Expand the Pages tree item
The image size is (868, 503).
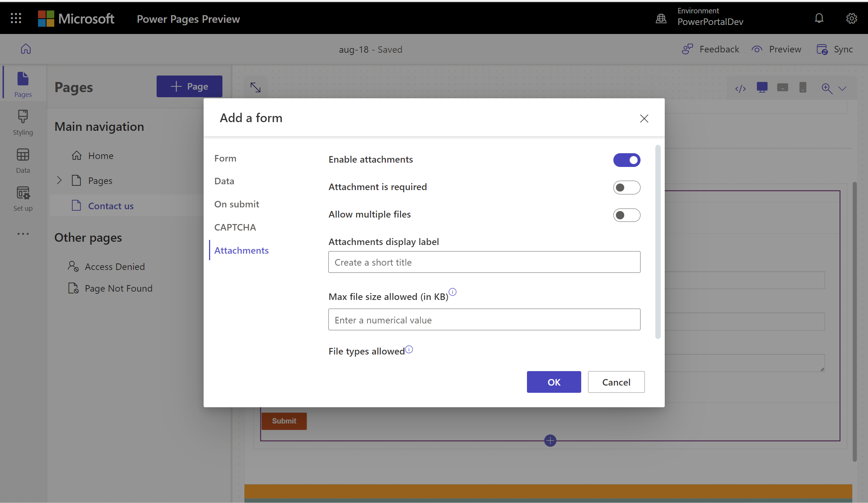click(x=60, y=180)
